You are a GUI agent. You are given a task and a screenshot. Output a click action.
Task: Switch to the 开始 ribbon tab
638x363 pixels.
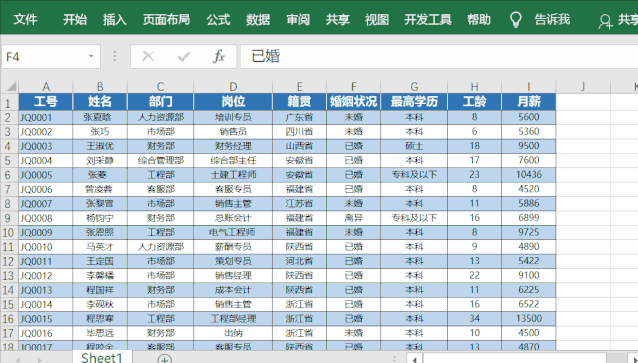point(75,19)
